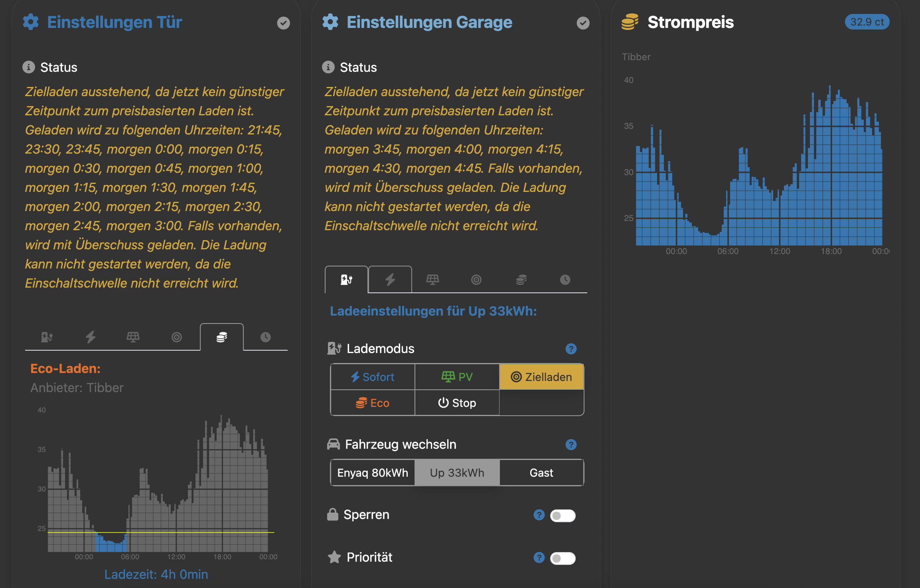Select Up 33kWh vehicle option
Image resolution: width=920 pixels, height=588 pixels.
(457, 473)
